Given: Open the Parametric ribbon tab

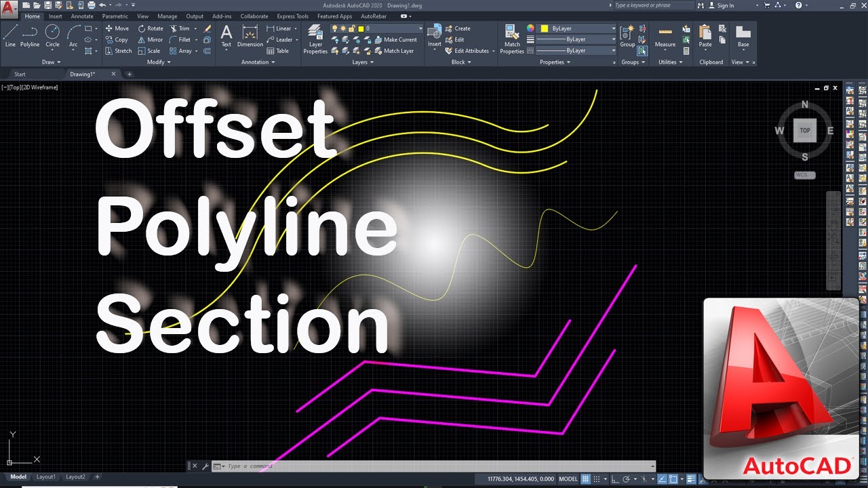Looking at the screenshot, I should click(x=115, y=16).
